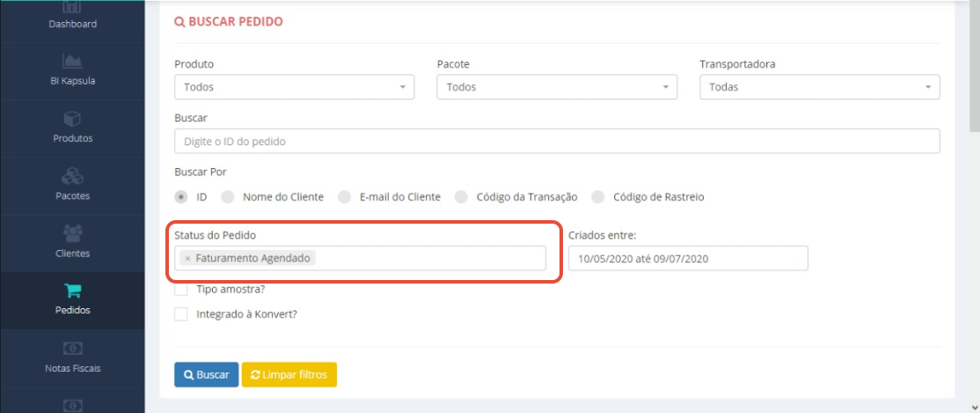980x413 pixels.
Task: Open the Produtos menu label
Action: pyautogui.click(x=72, y=138)
